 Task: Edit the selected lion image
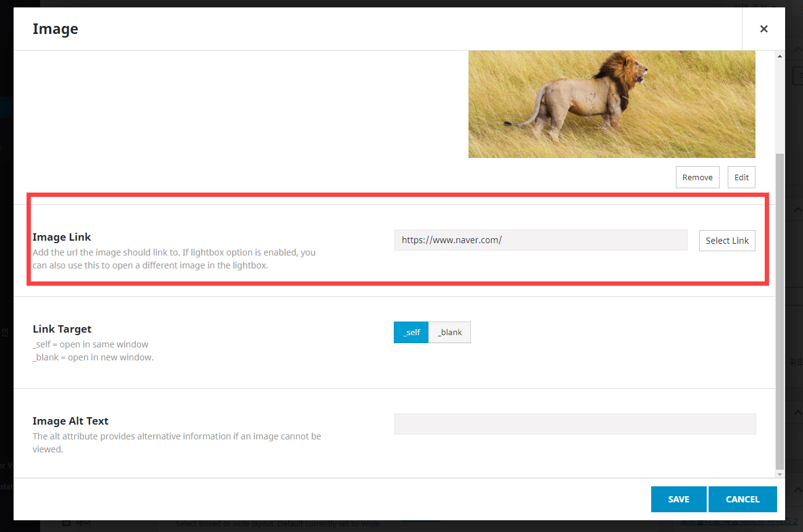click(x=741, y=177)
